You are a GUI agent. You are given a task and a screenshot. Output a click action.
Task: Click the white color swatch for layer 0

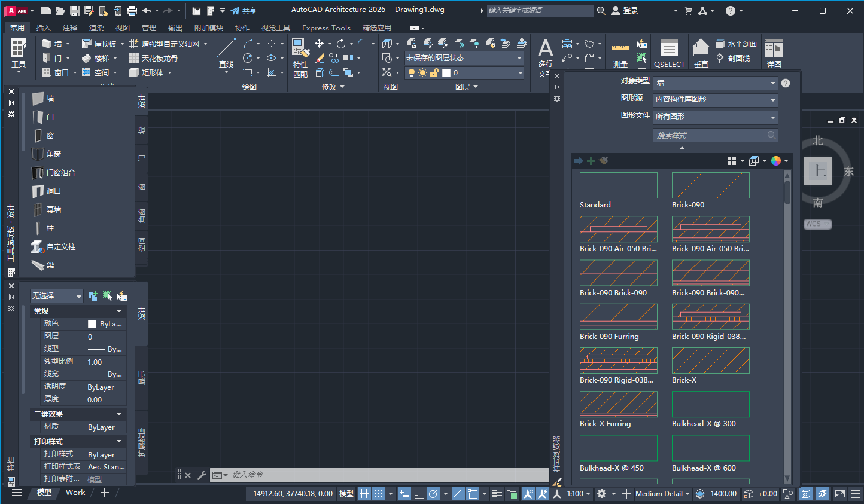coord(446,72)
